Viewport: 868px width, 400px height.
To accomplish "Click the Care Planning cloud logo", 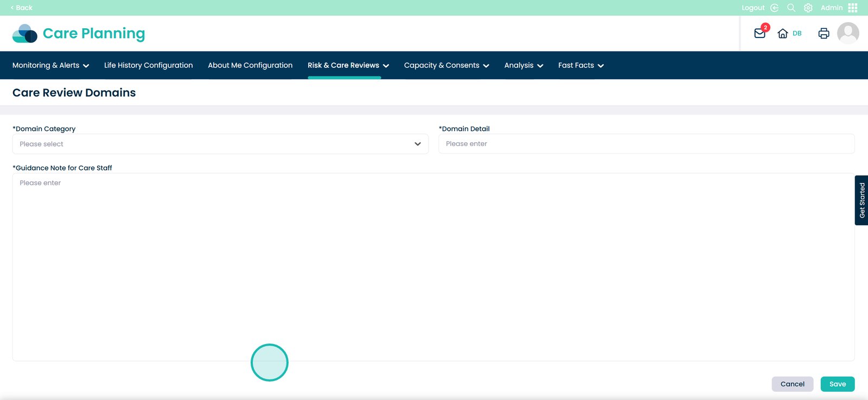I will [24, 34].
